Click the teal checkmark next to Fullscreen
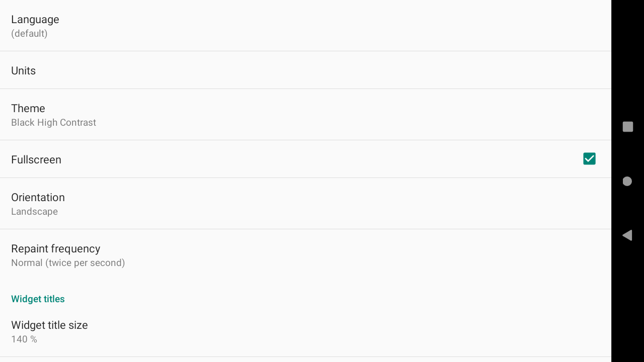The width and height of the screenshot is (644, 362). click(589, 159)
